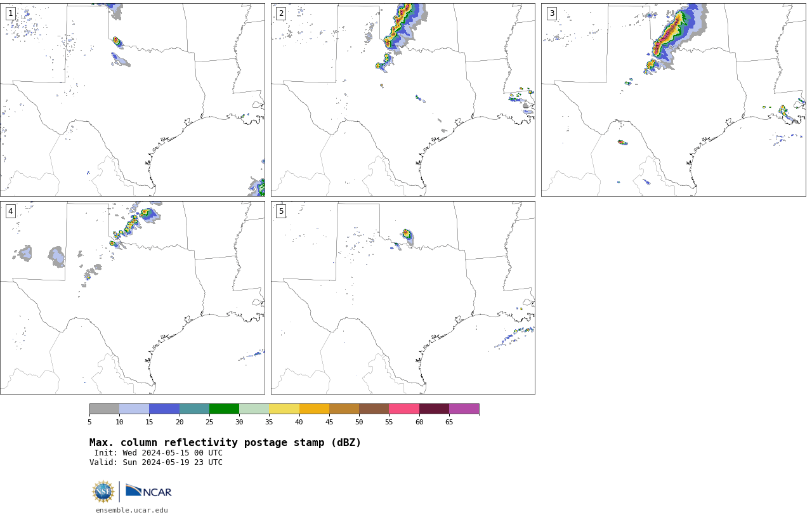Image resolution: width=812 pixels, height=517 pixels.
Task: Click the NSF logo icon
Action: pyautogui.click(x=103, y=492)
